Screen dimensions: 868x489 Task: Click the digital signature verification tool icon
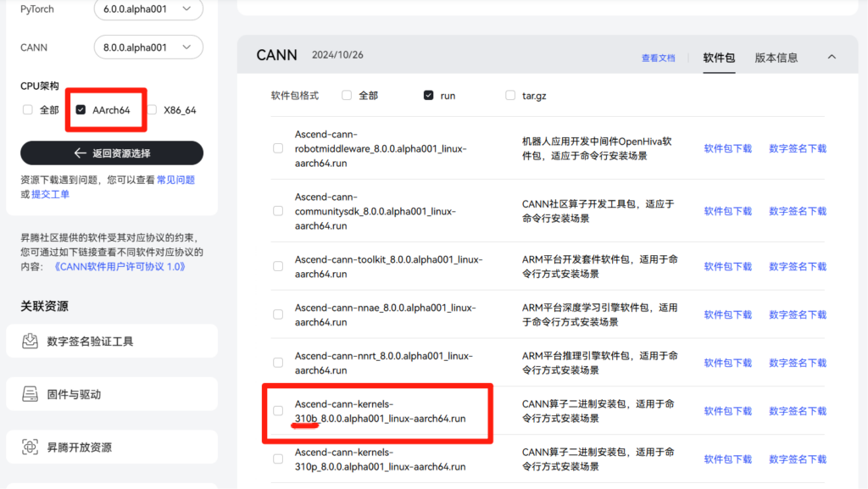coord(31,342)
